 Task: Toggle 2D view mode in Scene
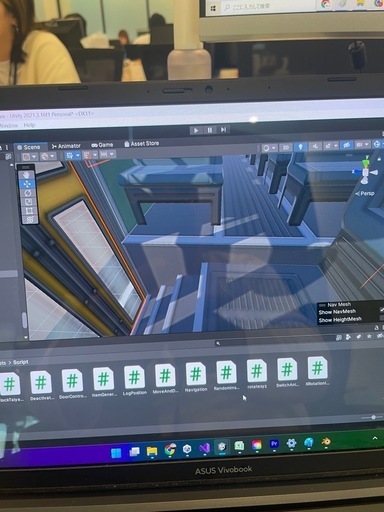pyautogui.click(x=286, y=148)
